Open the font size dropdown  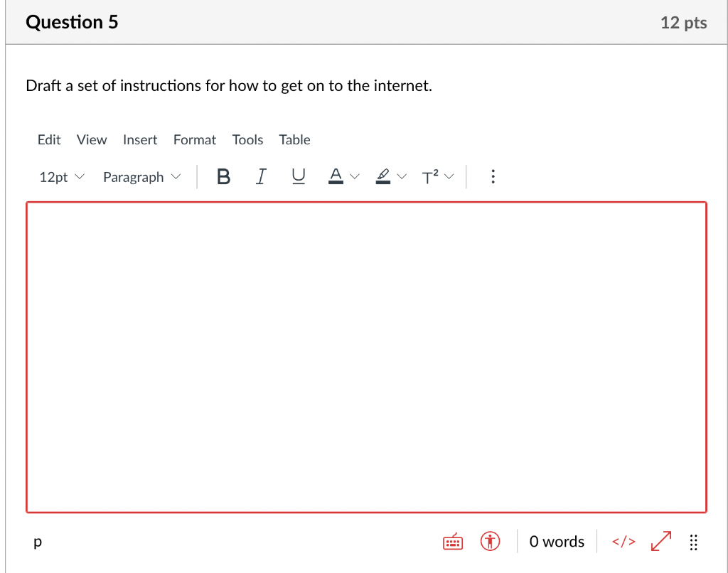(x=61, y=176)
